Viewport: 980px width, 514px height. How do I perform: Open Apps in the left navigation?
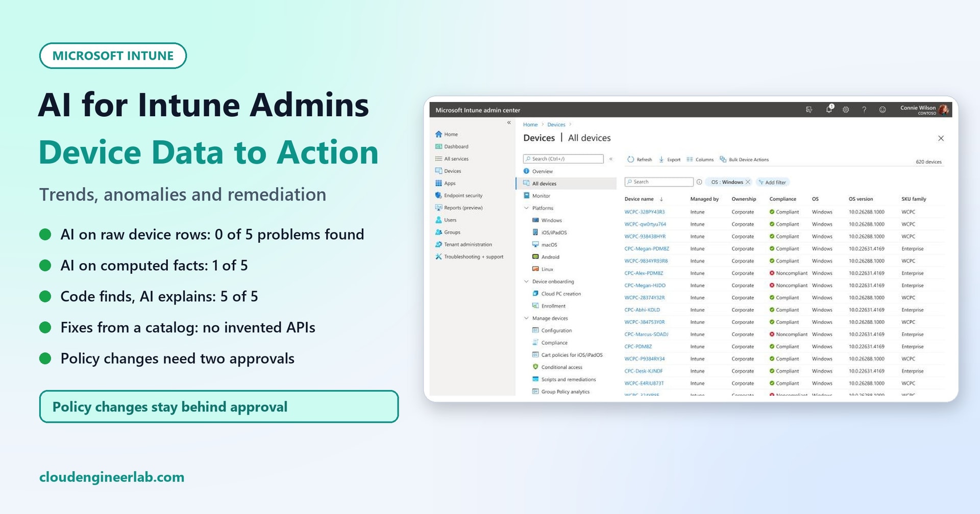point(445,183)
